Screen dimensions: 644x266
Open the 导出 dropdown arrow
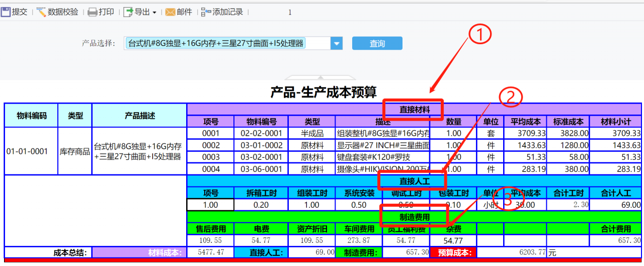pos(154,13)
